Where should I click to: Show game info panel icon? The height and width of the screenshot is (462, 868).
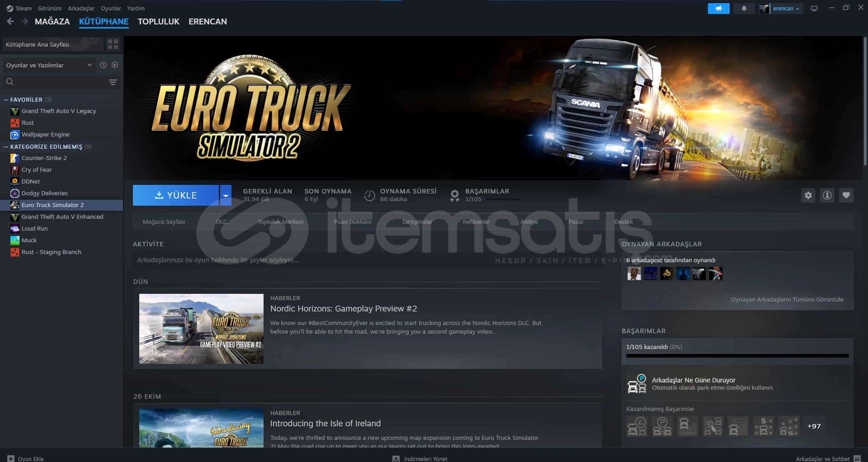tap(827, 195)
